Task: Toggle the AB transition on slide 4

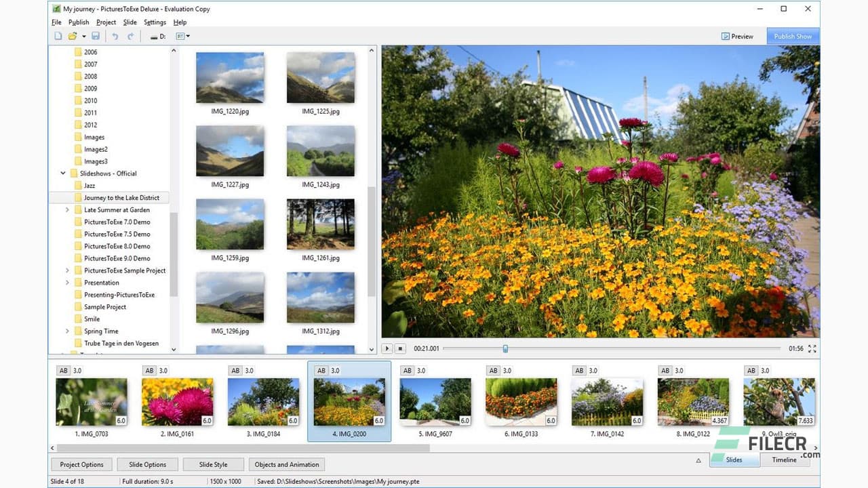Action: pos(322,371)
